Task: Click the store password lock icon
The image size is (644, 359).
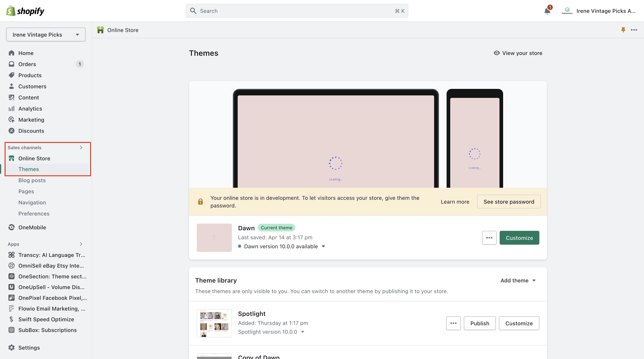Action: [200, 202]
